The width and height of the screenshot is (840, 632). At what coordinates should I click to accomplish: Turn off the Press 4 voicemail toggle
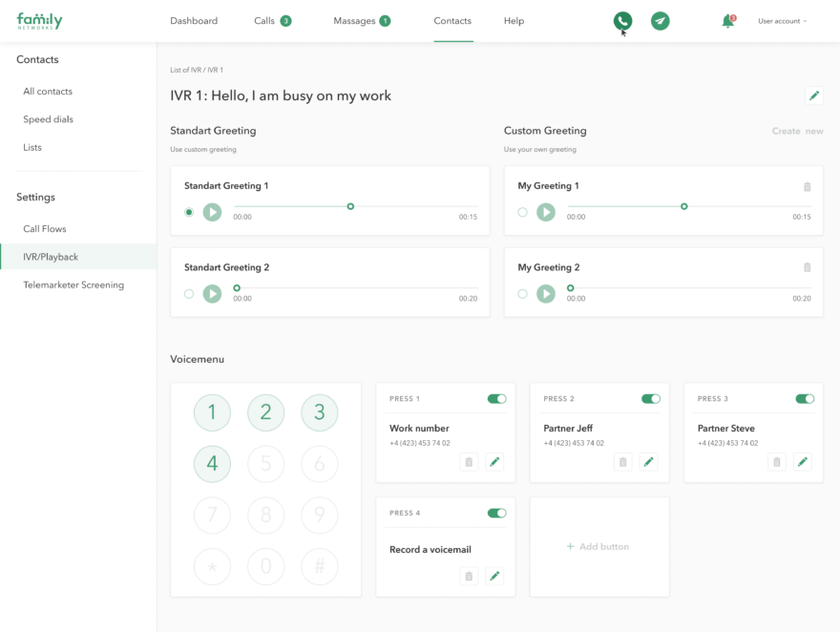[x=496, y=513]
